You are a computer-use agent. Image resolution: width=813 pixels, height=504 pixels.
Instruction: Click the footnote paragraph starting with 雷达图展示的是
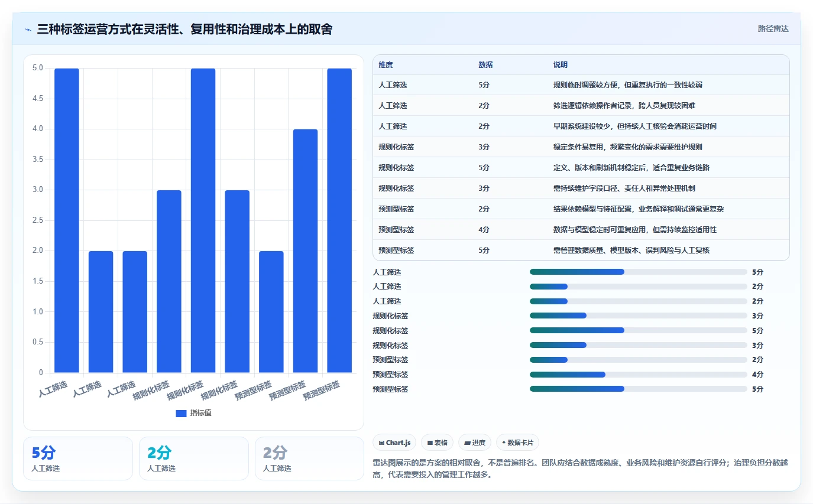pos(580,469)
